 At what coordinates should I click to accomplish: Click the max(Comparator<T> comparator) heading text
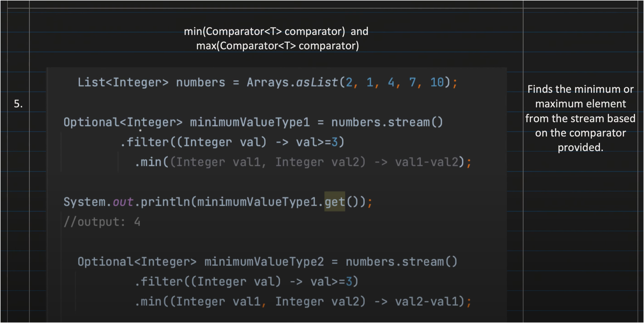277,46
